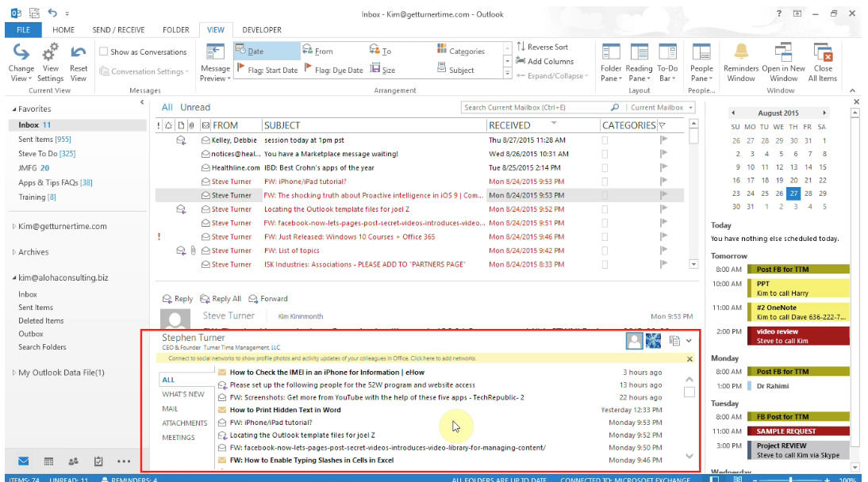Image resolution: width=868 pixels, height=482 pixels.
Task: Switch to Mail view in navigation bar
Action: point(23,461)
